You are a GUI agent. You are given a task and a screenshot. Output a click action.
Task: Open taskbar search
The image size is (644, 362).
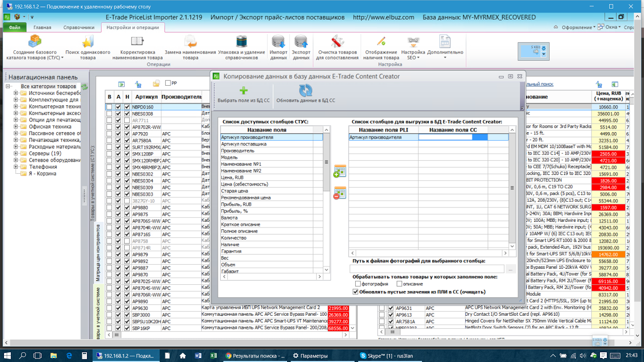pyautogui.click(x=22, y=356)
